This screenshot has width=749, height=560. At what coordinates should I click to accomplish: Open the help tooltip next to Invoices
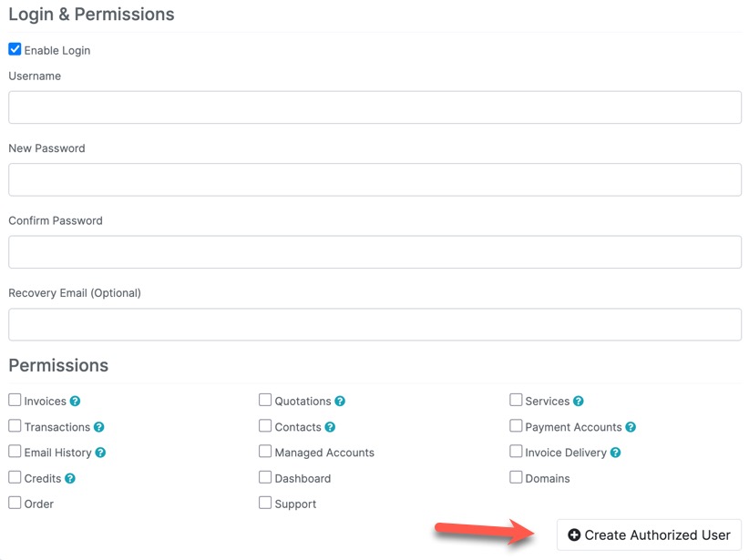click(75, 401)
